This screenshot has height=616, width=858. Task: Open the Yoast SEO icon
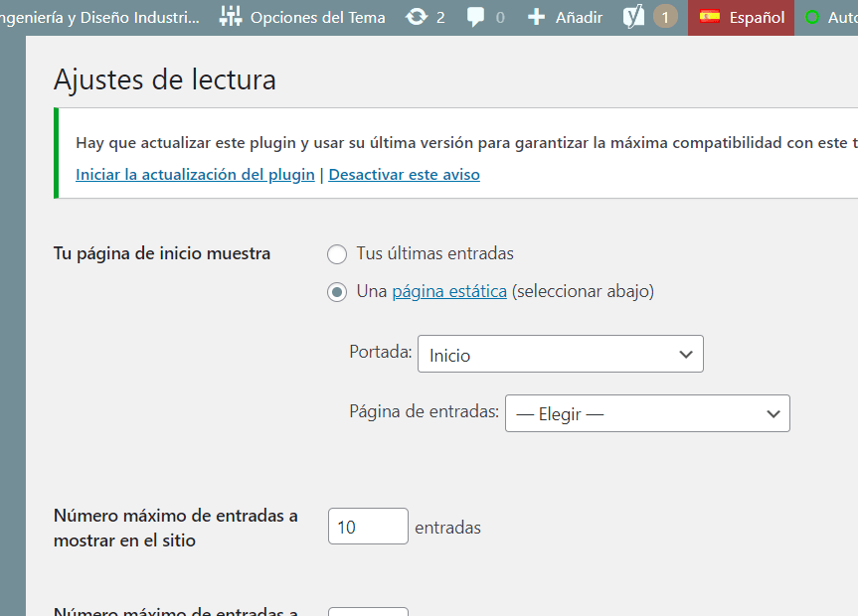point(633,18)
